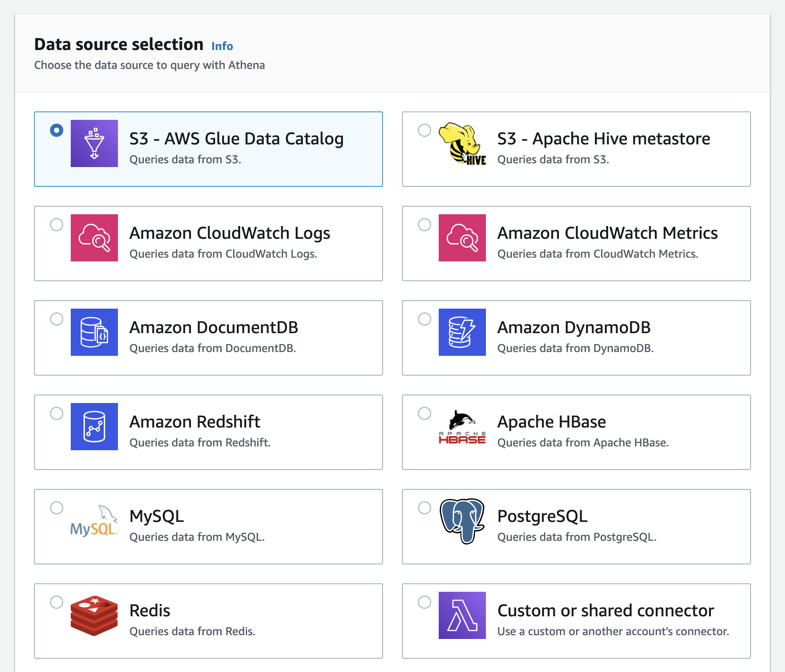Click the 'Custom or shared connector' title

coord(606,611)
